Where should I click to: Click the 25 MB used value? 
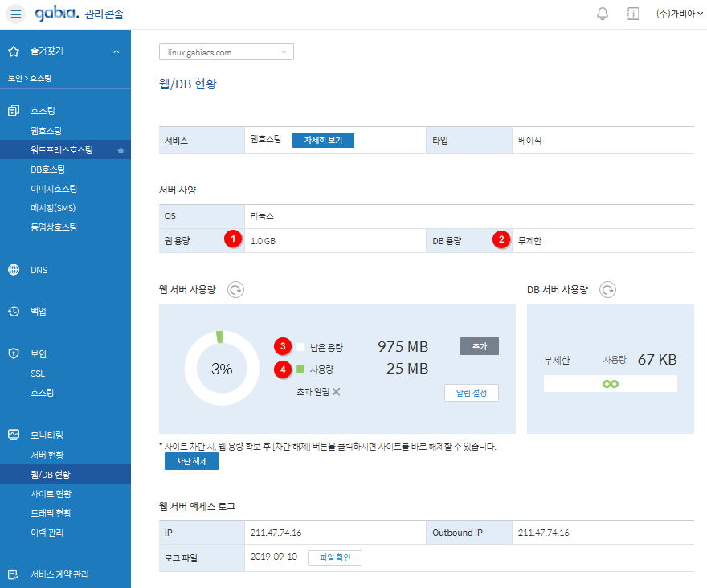click(407, 369)
